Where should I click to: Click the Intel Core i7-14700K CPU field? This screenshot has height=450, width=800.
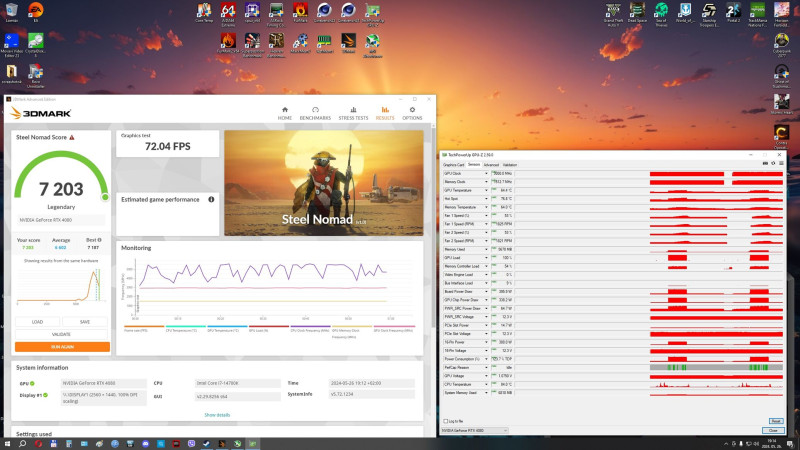(237, 383)
